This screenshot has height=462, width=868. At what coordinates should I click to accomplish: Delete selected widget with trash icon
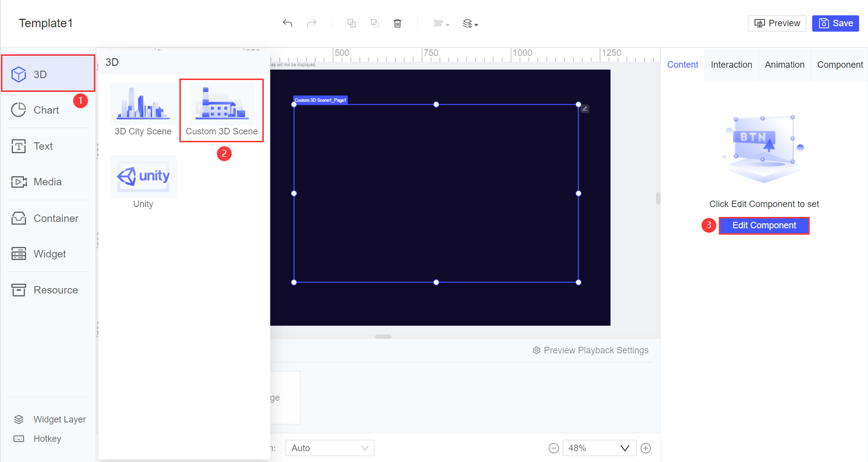397,23
